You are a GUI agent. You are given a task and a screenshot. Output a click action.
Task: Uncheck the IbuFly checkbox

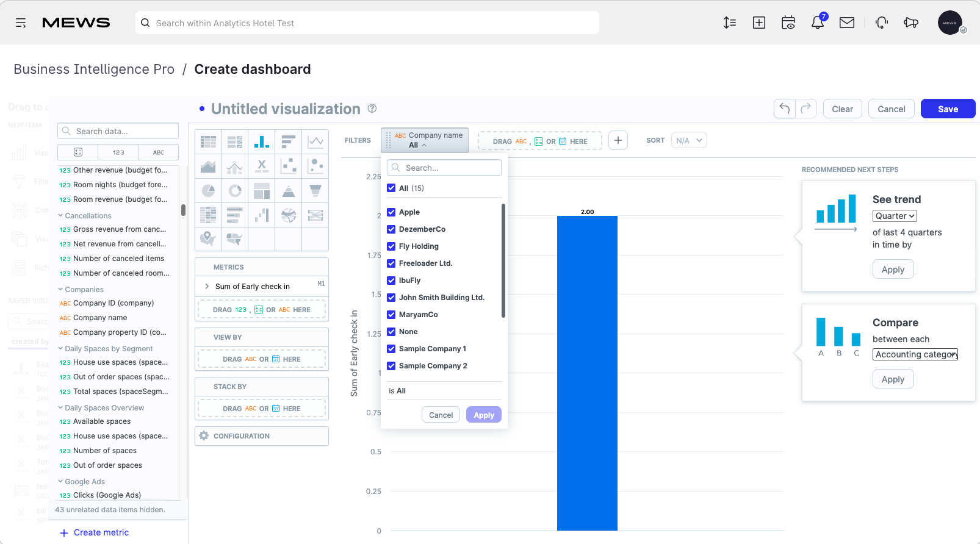point(391,281)
